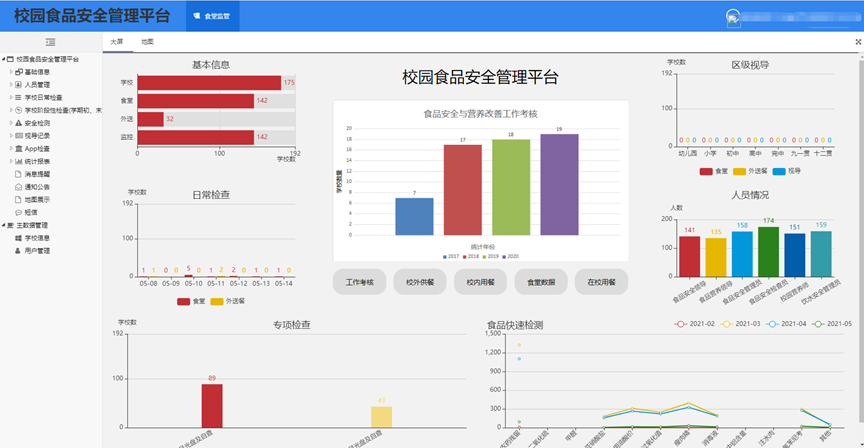Screen dimensions: 864x448
Task: Click the 食堂数据 button
Action: (540, 282)
